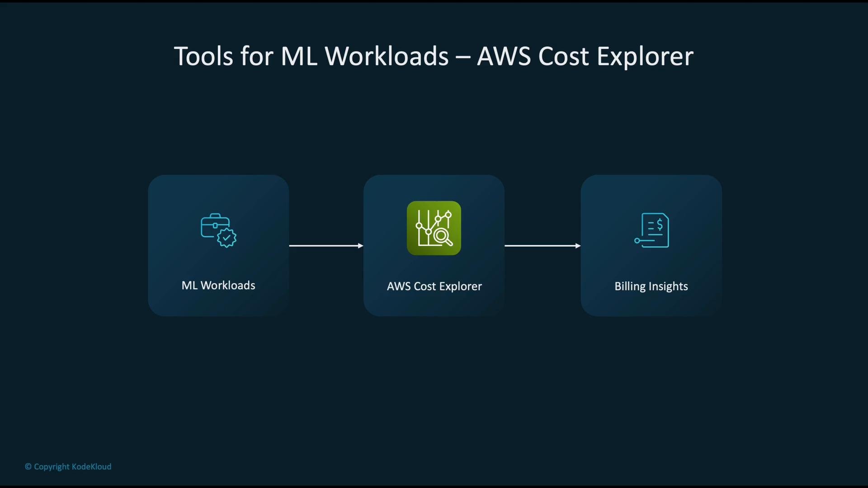Image resolution: width=868 pixels, height=488 pixels.
Task: Click the 'Billing Insights' label
Action: (651, 286)
